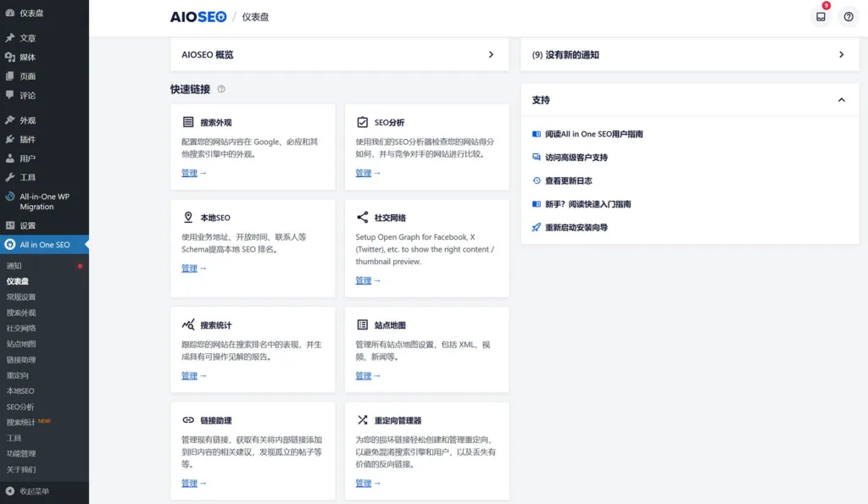This screenshot has height=504, width=868.
Task: Open the notifications inbox icon
Action: [821, 17]
